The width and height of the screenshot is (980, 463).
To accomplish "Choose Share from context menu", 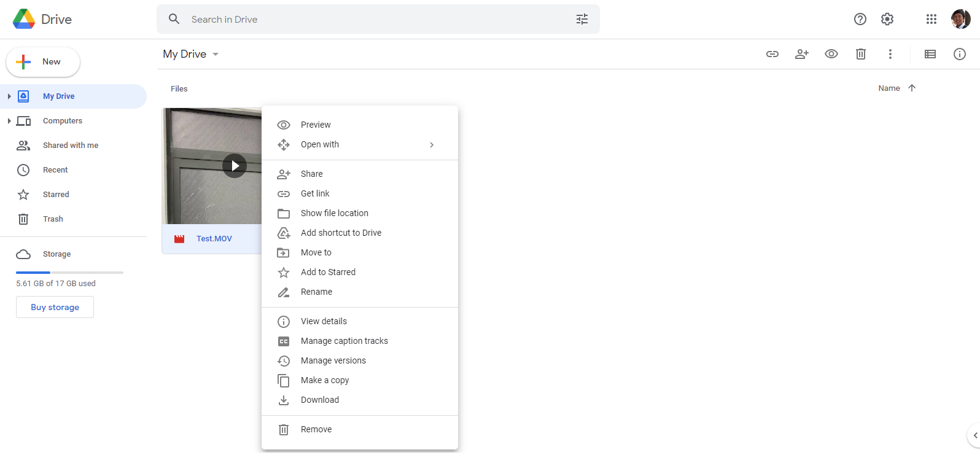I will click(x=360, y=174).
